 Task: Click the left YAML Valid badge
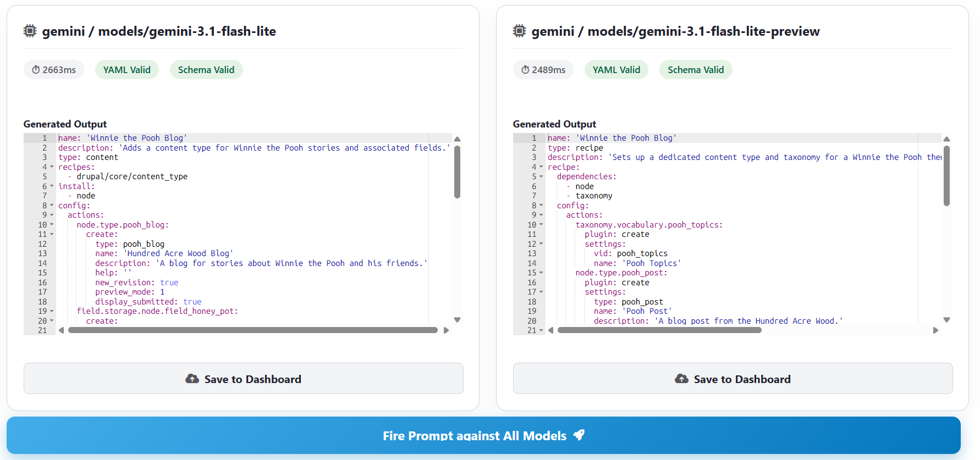tap(127, 70)
